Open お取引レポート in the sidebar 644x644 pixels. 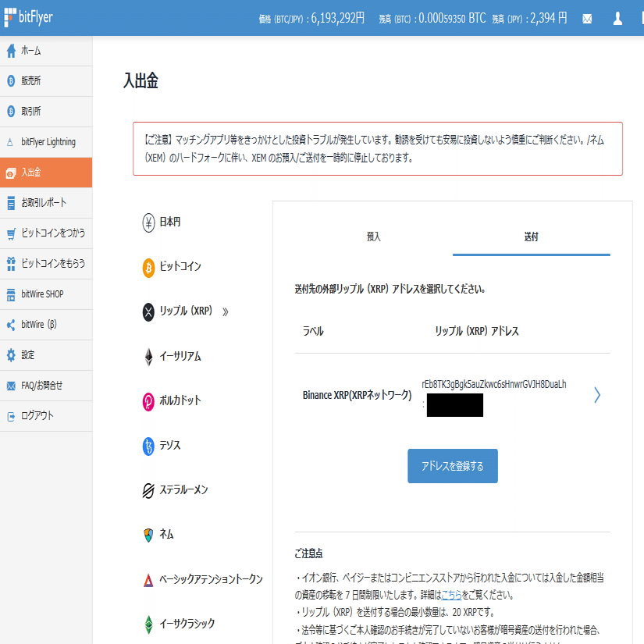[46, 203]
